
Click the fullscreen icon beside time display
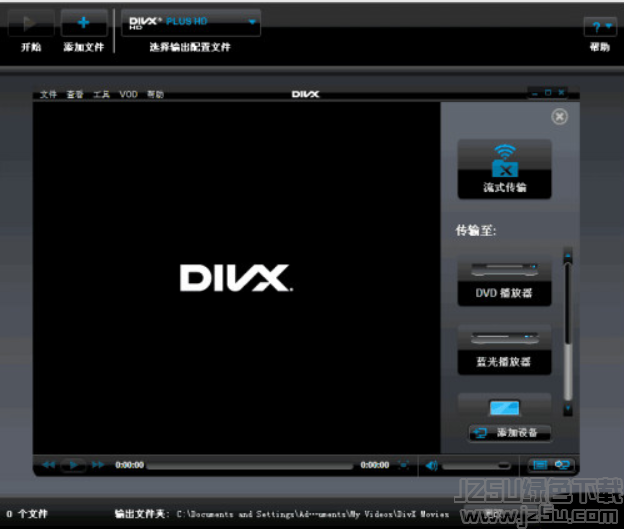click(404, 465)
